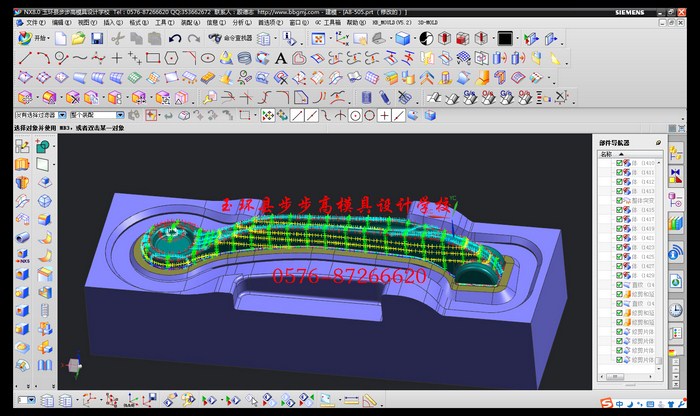This screenshot has height=416, width=700.
Task: Toggle the second checkbox in Part Navigator list
Action: [x=620, y=172]
